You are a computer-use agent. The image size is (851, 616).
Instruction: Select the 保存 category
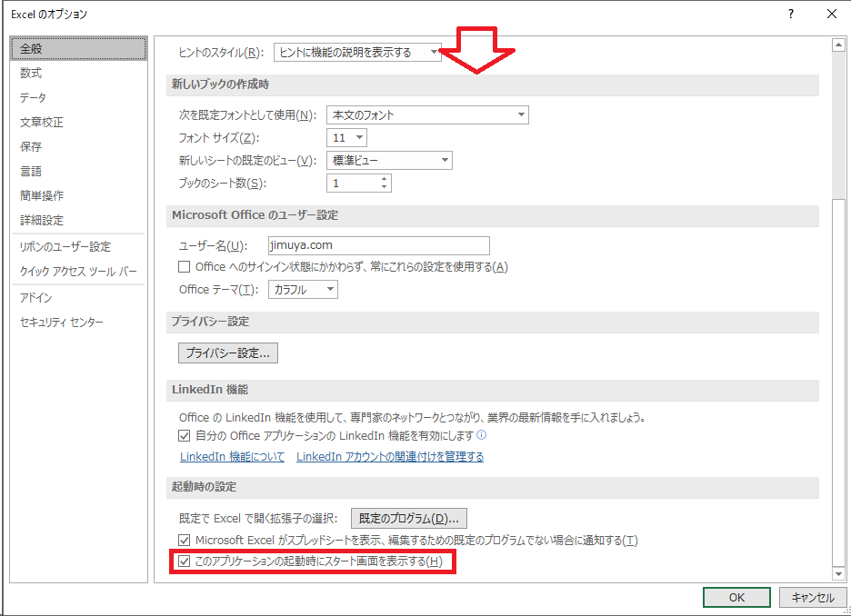pyautogui.click(x=79, y=146)
